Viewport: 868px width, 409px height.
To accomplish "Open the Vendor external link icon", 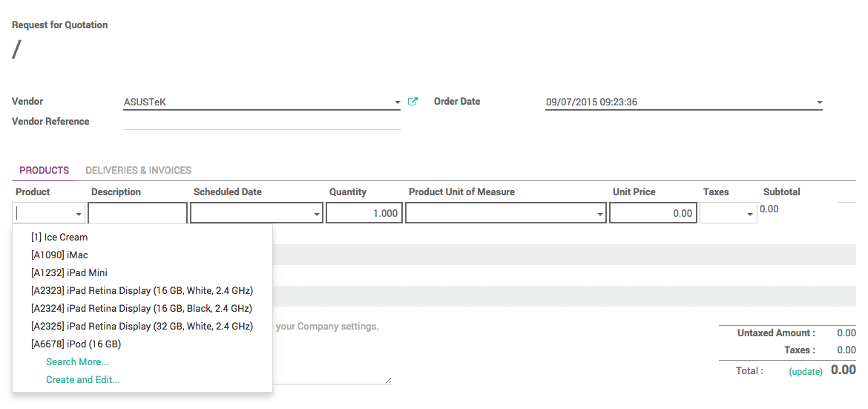I will tap(413, 102).
